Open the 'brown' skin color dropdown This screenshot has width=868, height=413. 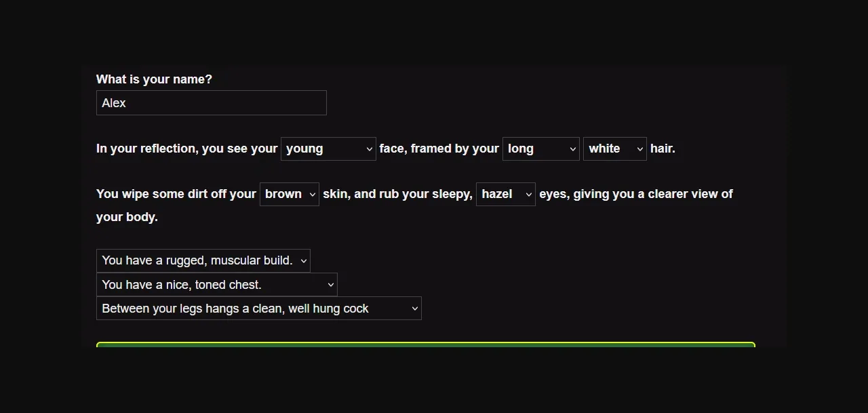(x=288, y=195)
